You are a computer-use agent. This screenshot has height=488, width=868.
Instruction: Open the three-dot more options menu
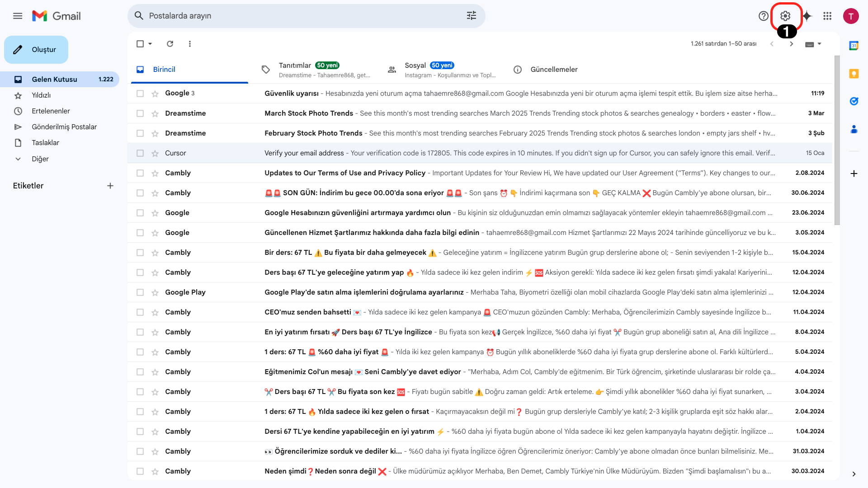pos(190,44)
